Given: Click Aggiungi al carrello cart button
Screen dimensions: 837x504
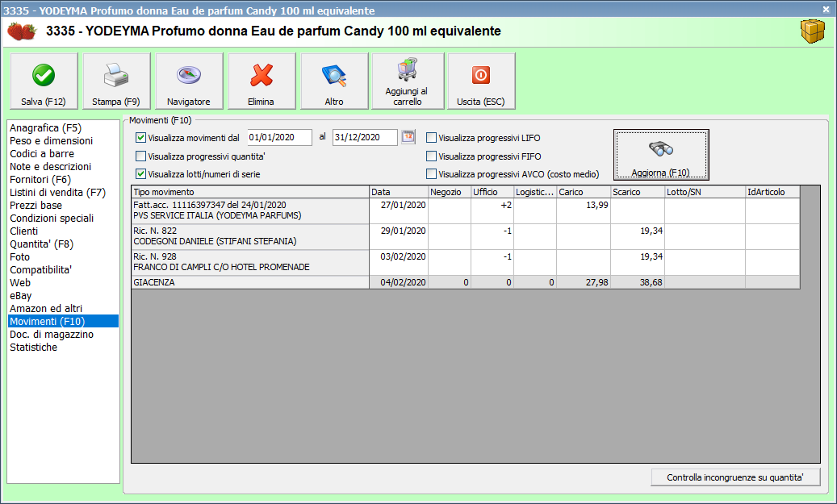Looking at the screenshot, I should [x=408, y=81].
